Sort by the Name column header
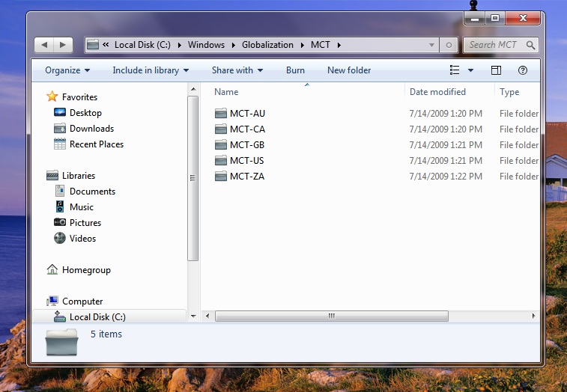567x392 pixels. coord(226,92)
